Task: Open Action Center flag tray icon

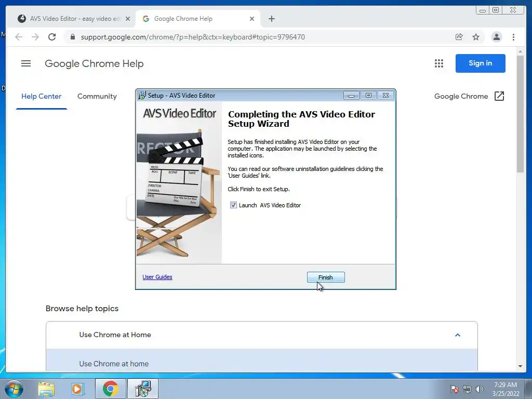Action: point(454,389)
